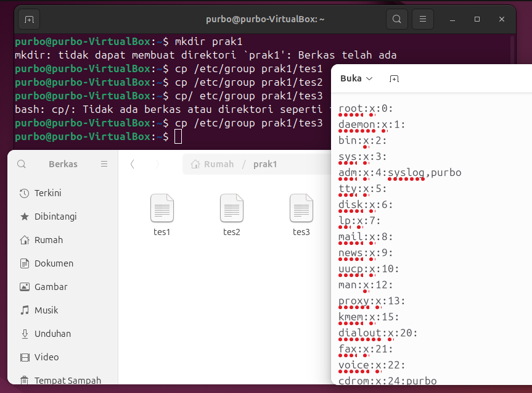This screenshot has height=393, width=532.
Task: Select the tes2 file icon
Action: coord(232,208)
